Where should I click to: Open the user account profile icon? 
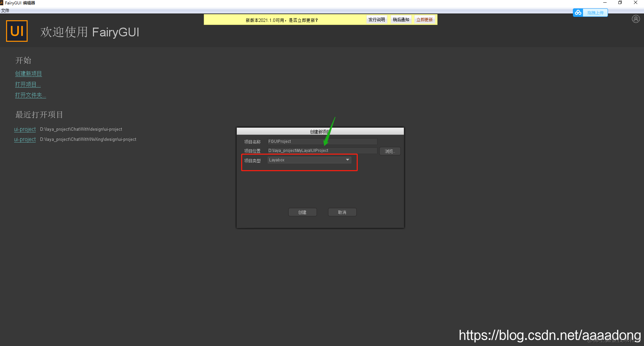(x=636, y=19)
